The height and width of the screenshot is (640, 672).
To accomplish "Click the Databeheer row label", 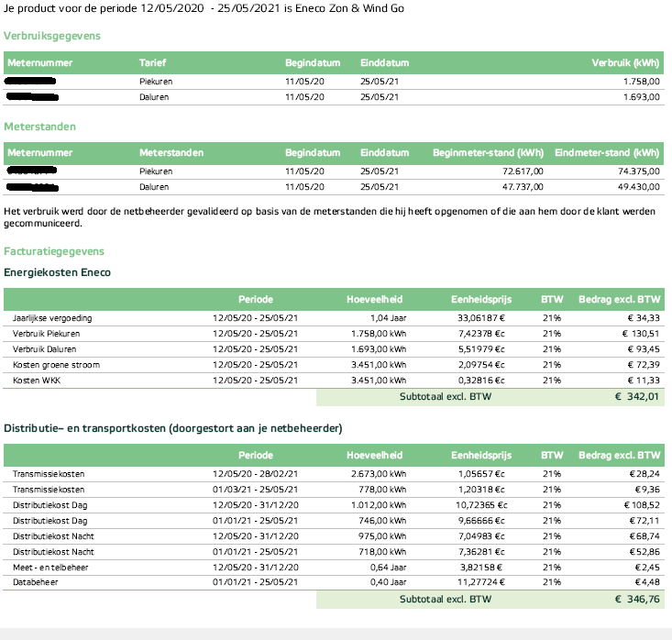I will point(33,582).
